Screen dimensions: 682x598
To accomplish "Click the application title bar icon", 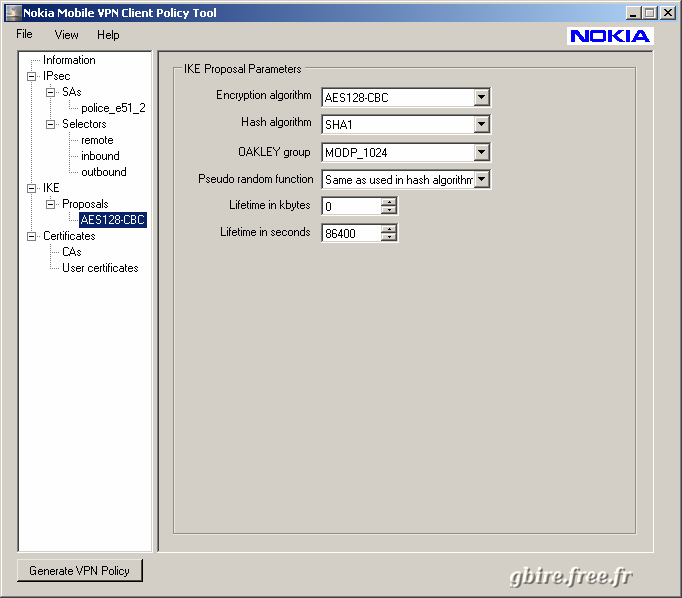I will click(x=13, y=13).
